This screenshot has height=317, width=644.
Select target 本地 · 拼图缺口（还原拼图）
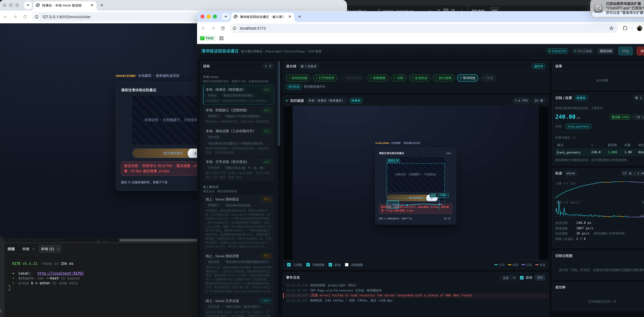[x=239, y=116]
